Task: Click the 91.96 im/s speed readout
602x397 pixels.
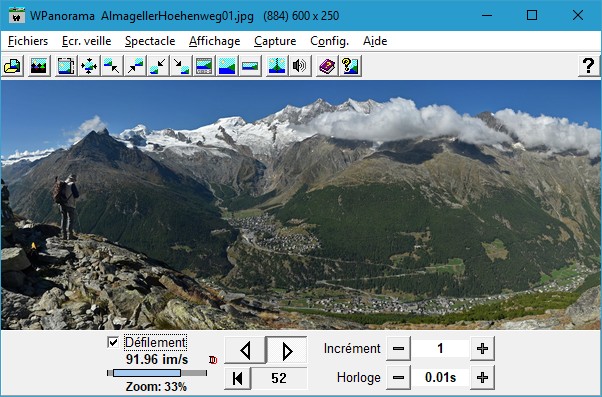Action: (157, 360)
